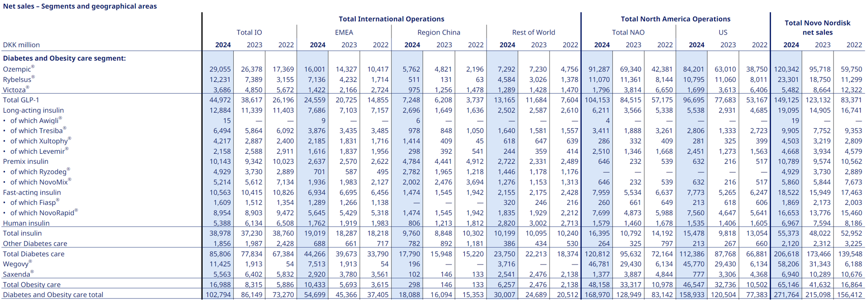This screenshot has height=300, width=868.
Task: Click Victoza net sales 2022 value 12,322
Action: tap(851, 90)
